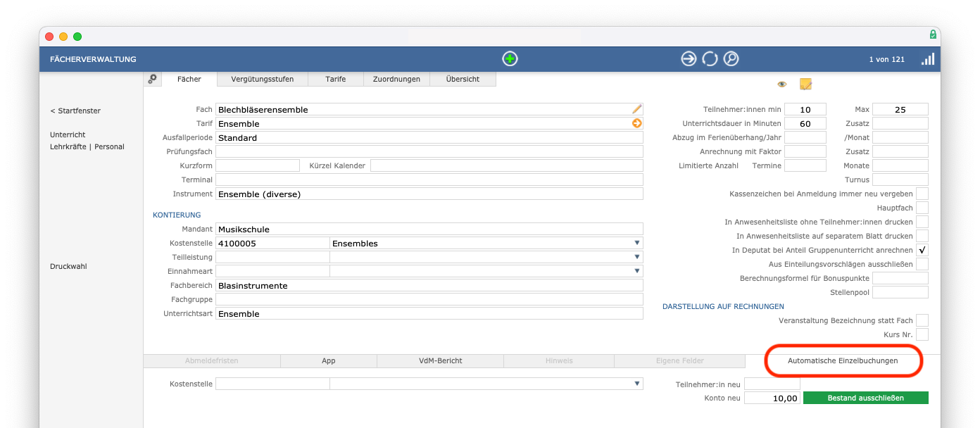The width and height of the screenshot is (980, 428).
Task: Enable the Hauptfach checkbox
Action: click(x=922, y=208)
